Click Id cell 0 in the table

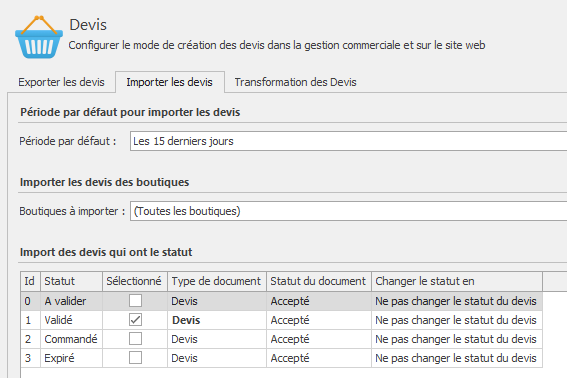(30, 301)
